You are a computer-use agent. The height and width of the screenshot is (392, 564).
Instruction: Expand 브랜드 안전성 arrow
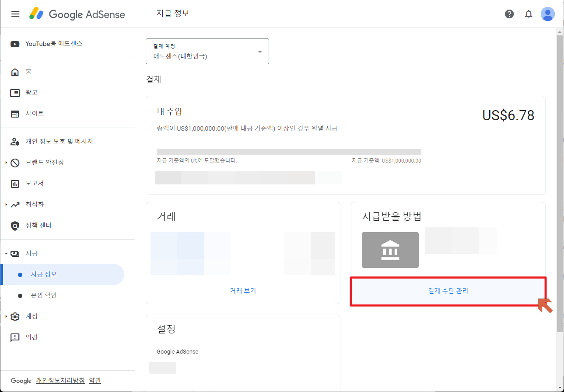[6, 163]
